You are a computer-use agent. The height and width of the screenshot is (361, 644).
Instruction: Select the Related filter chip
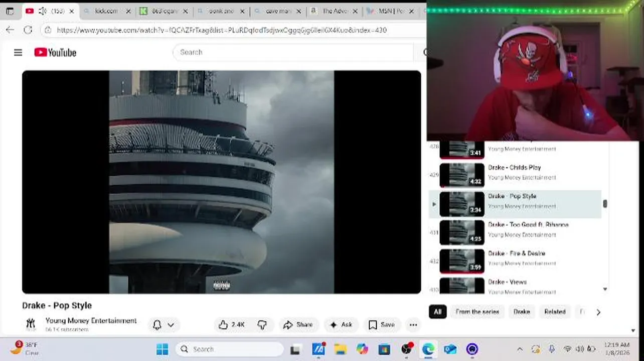[x=555, y=312]
